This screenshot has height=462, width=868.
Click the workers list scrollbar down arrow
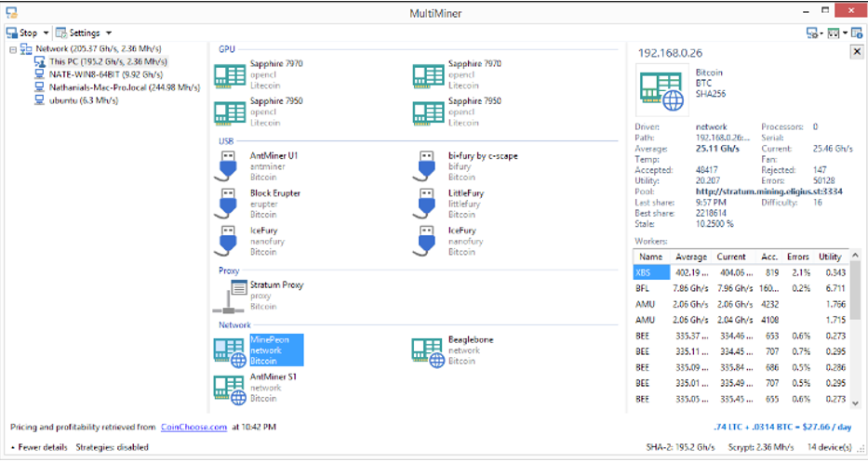pyautogui.click(x=855, y=404)
